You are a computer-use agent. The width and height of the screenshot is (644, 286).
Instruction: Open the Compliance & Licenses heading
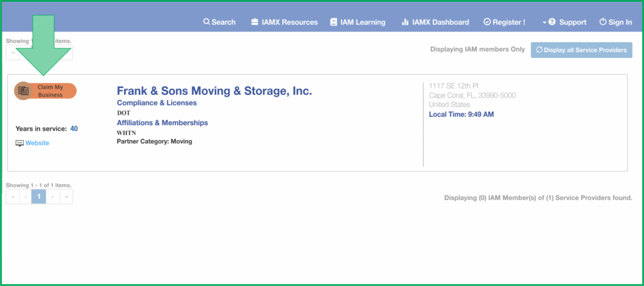(157, 103)
